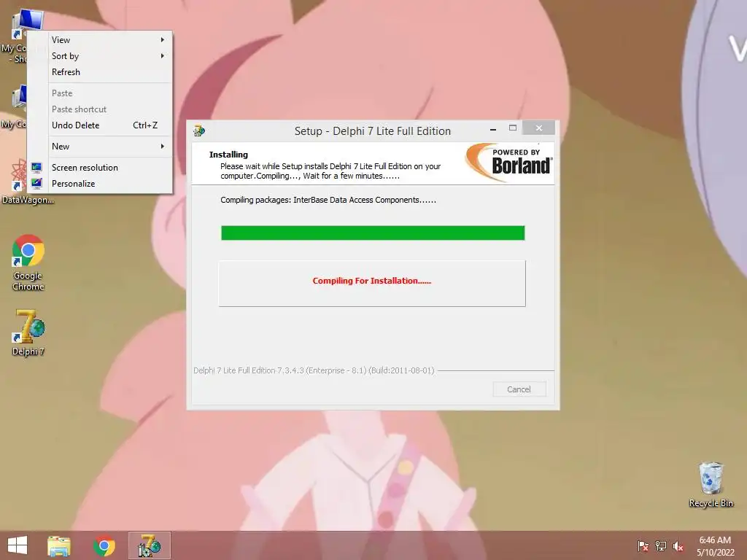Open Screen resolution from the context menu
Screen dimensions: 747x560
99,168
